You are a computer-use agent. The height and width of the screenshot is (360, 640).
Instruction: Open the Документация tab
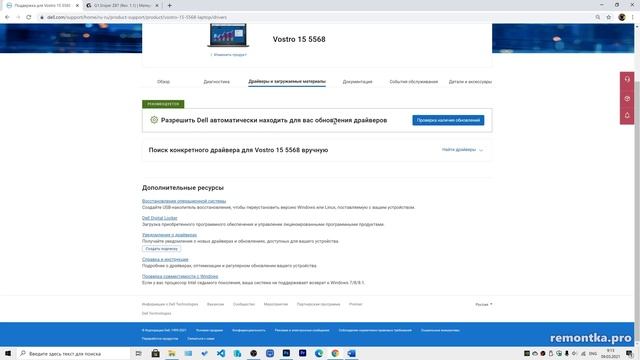point(358,82)
